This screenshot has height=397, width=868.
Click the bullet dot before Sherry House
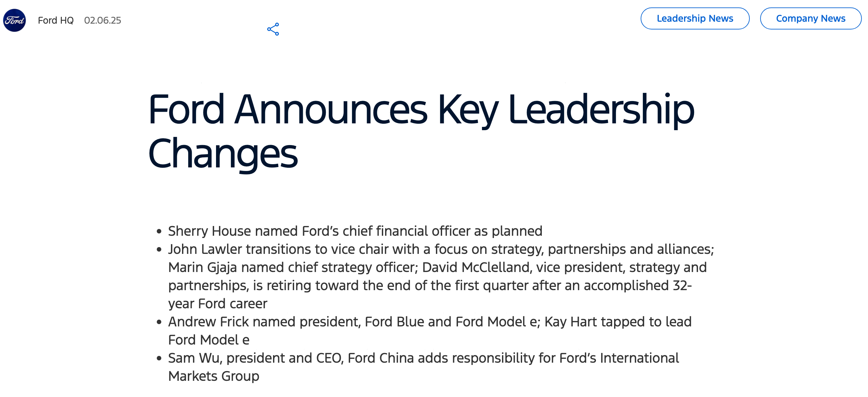click(x=159, y=232)
